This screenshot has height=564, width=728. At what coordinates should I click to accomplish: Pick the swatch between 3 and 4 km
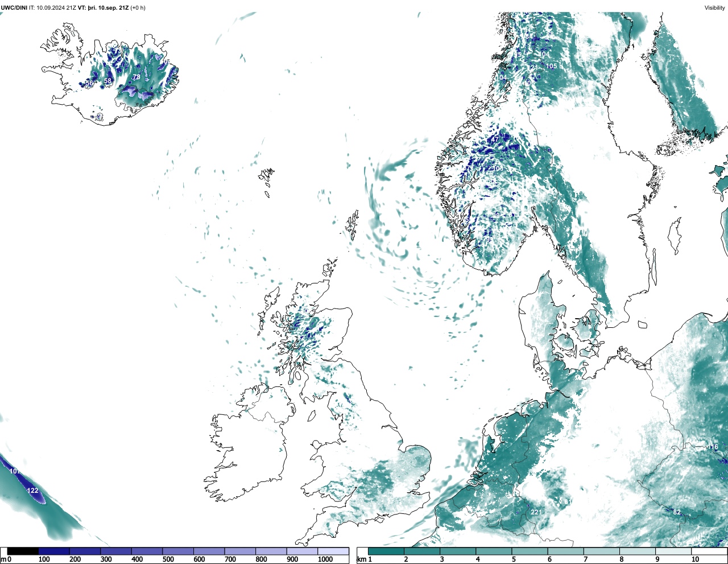click(x=458, y=551)
